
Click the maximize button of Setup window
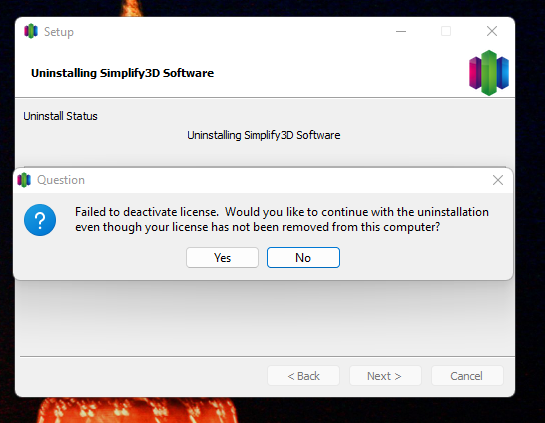[446, 31]
